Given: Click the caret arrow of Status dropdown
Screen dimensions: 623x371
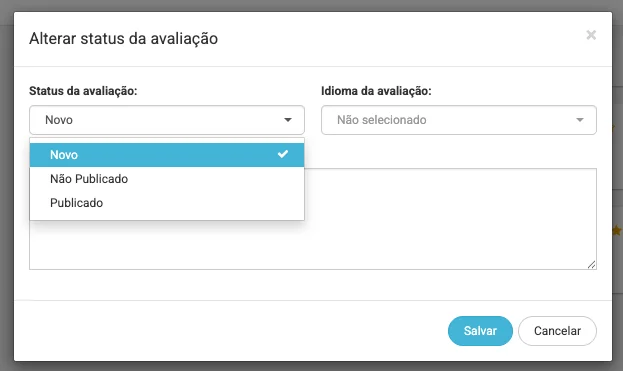Looking at the screenshot, I should [x=288, y=120].
